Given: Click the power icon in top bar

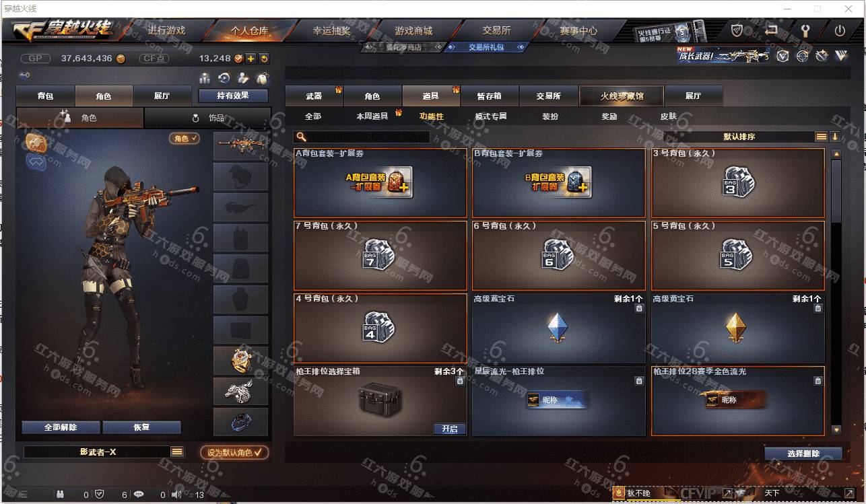Looking at the screenshot, I should pyautogui.click(x=840, y=30).
